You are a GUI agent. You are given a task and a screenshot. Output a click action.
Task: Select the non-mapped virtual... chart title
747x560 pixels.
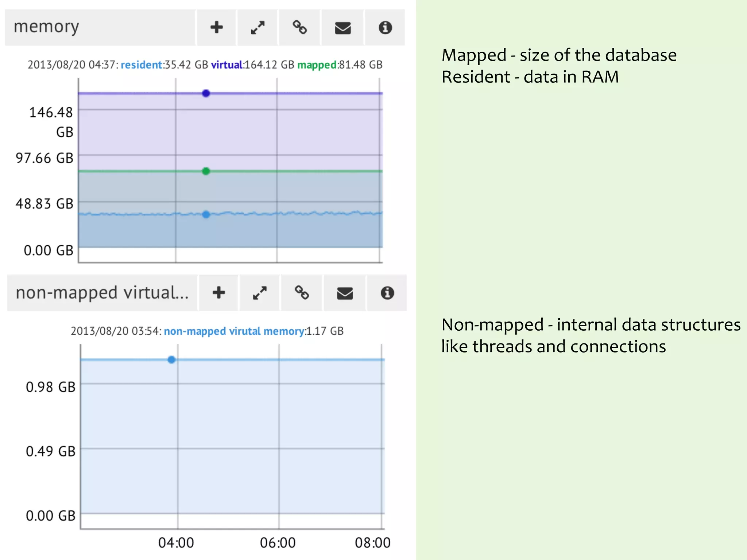click(102, 293)
